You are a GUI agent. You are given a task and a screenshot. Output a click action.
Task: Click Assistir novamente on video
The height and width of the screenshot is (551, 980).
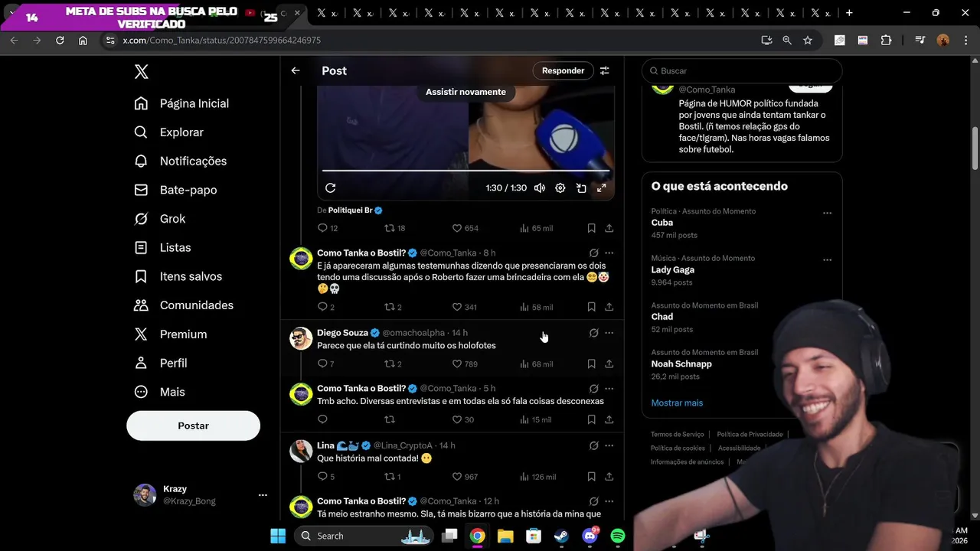(x=465, y=92)
